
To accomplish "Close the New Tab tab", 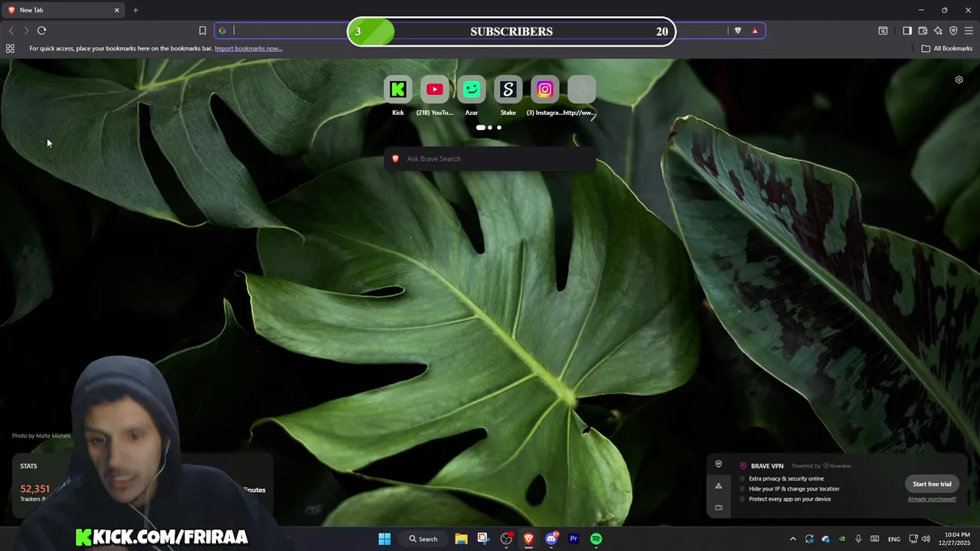I will pyautogui.click(x=116, y=10).
